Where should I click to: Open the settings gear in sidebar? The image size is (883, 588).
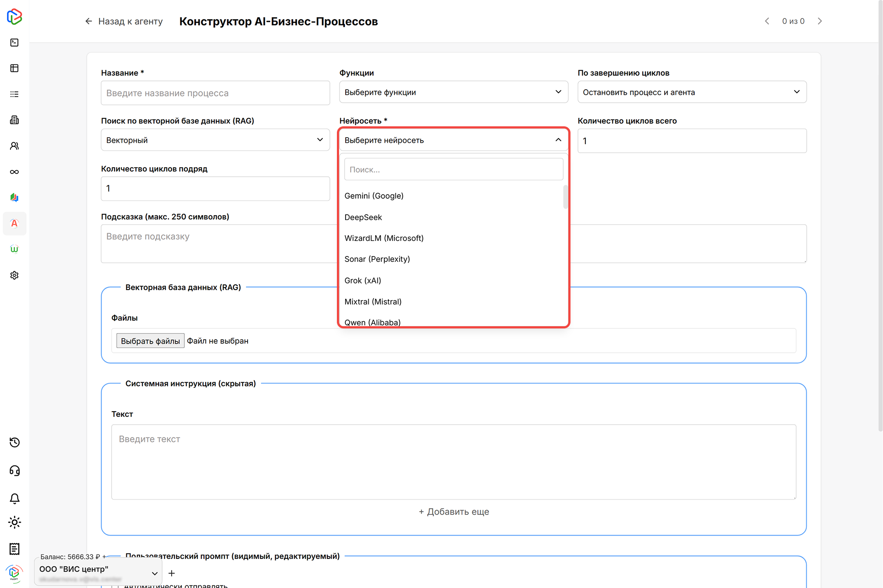[14, 275]
